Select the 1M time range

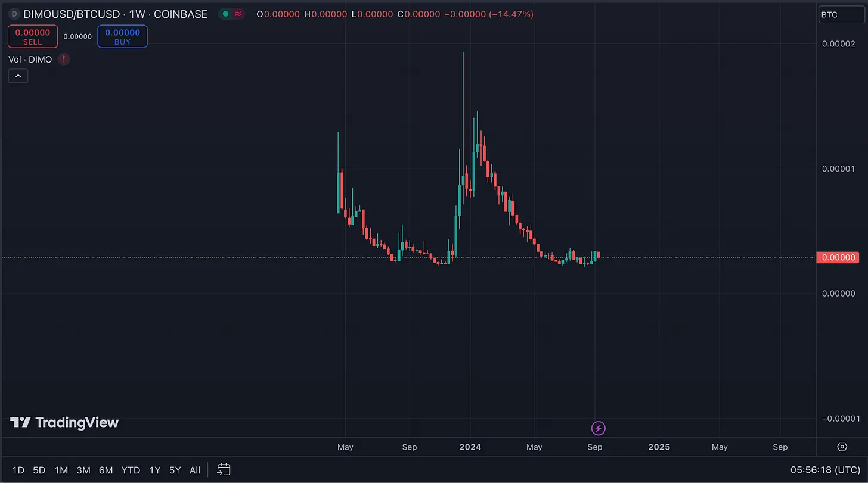61,470
